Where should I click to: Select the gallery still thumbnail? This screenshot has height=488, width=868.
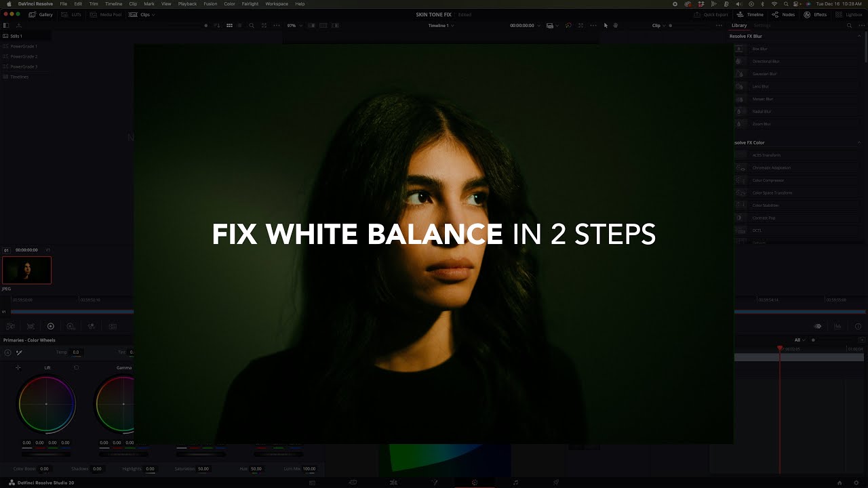pyautogui.click(x=26, y=270)
